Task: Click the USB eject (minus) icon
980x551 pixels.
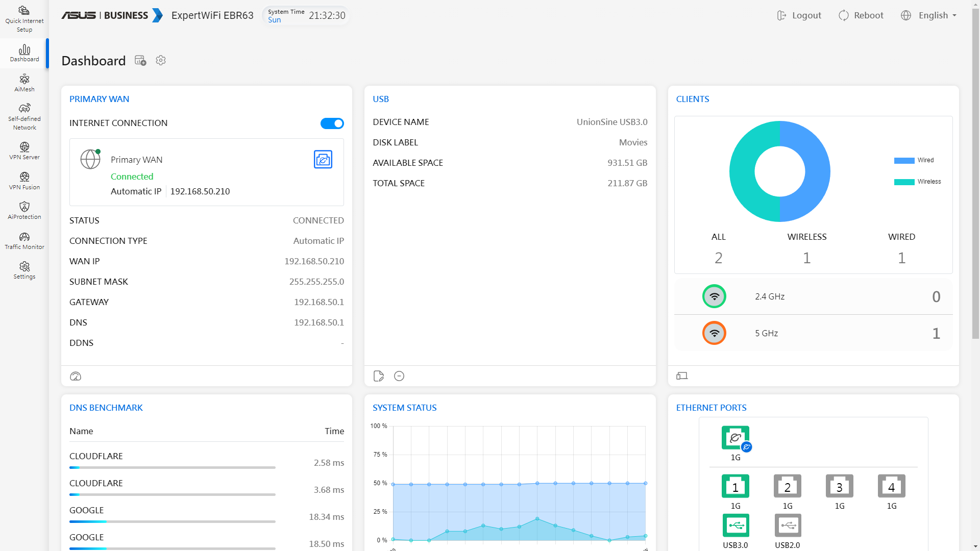Action: (399, 377)
